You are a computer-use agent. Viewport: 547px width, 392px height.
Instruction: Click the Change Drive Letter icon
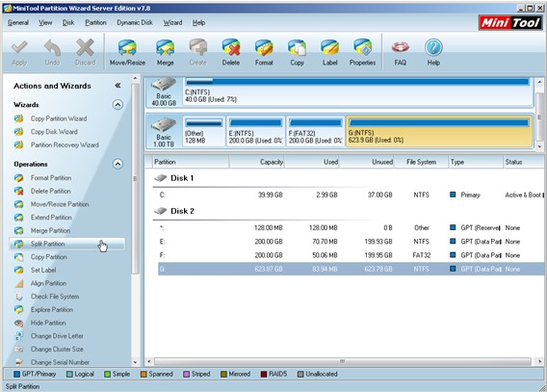(x=19, y=336)
